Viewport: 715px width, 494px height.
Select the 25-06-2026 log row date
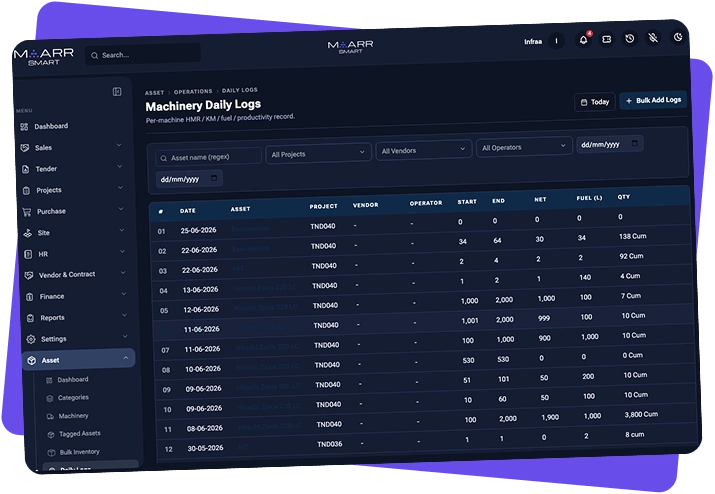[x=198, y=230]
